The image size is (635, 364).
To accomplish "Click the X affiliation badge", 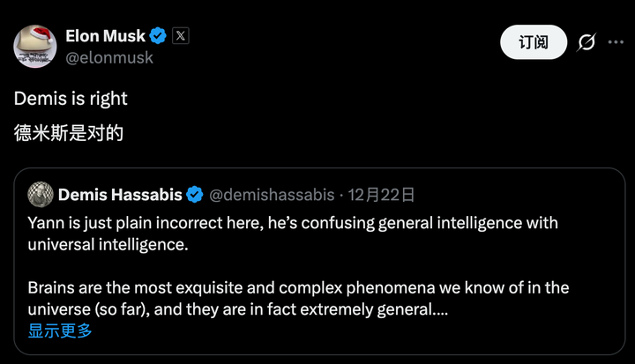I will click(x=181, y=36).
